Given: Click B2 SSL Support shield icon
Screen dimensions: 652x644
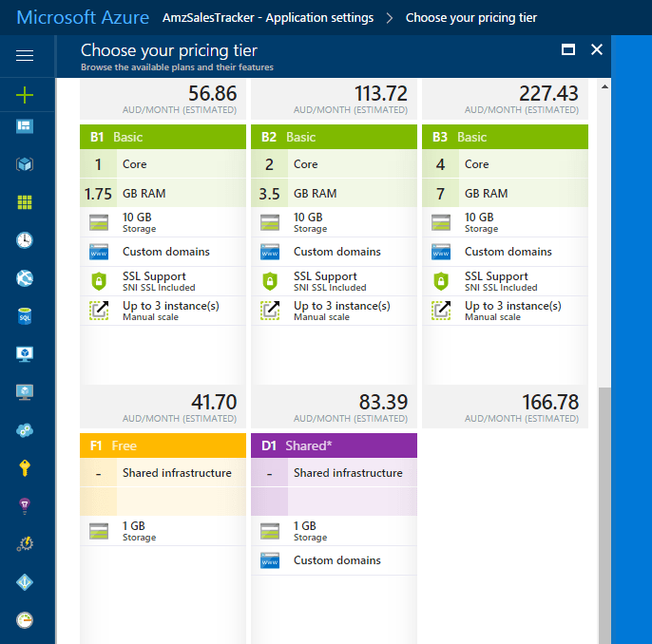Looking at the screenshot, I should point(270,281).
